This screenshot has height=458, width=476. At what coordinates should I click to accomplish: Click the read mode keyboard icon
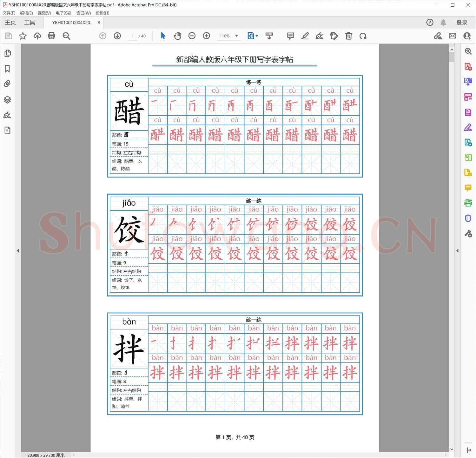[x=269, y=36]
